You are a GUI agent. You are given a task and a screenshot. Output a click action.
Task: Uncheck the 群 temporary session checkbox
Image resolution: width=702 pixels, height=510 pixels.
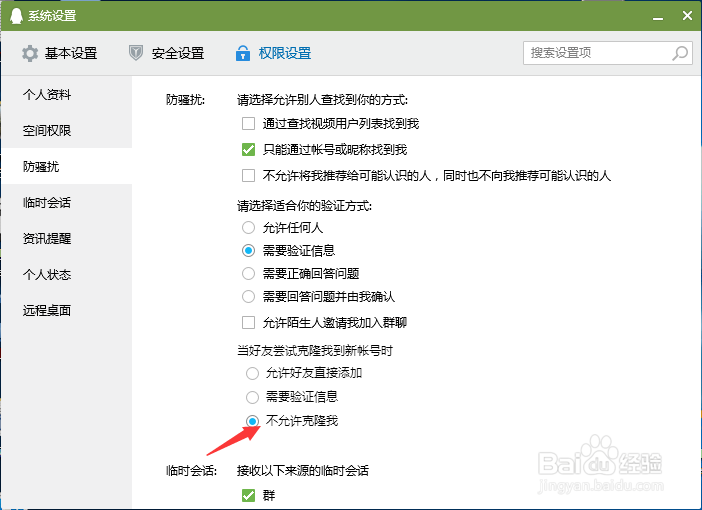(x=248, y=496)
